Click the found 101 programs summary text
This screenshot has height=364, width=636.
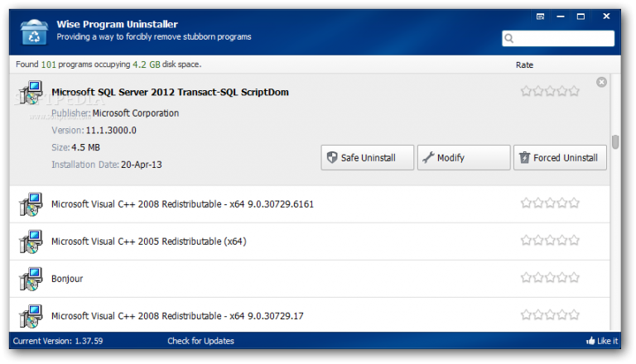(108, 65)
